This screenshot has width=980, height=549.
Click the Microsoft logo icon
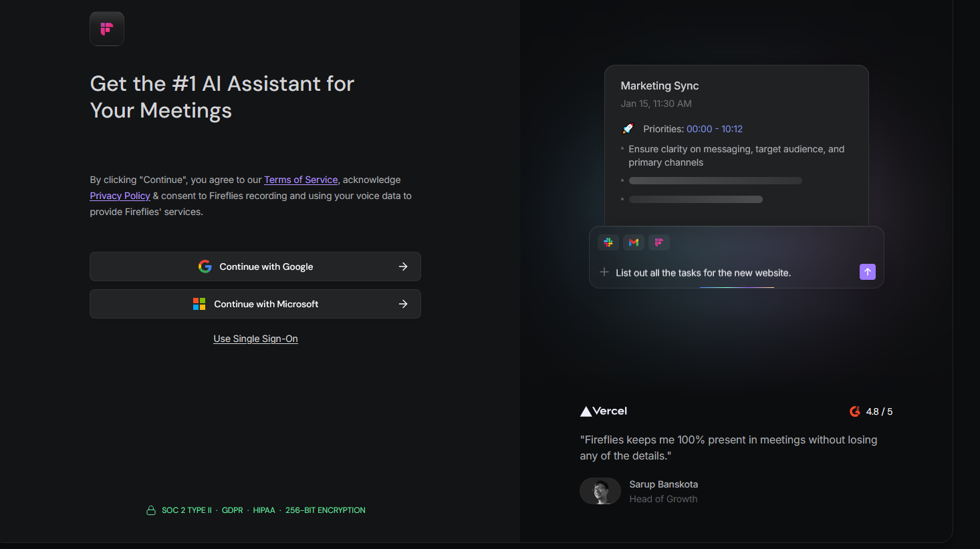(199, 304)
